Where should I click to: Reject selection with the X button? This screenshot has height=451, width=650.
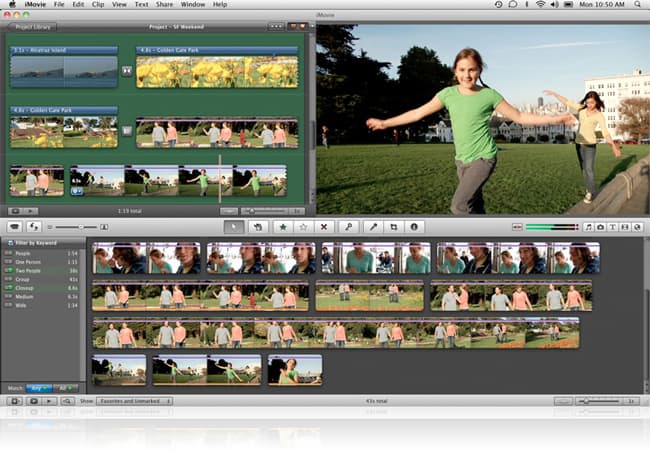pyautogui.click(x=323, y=227)
